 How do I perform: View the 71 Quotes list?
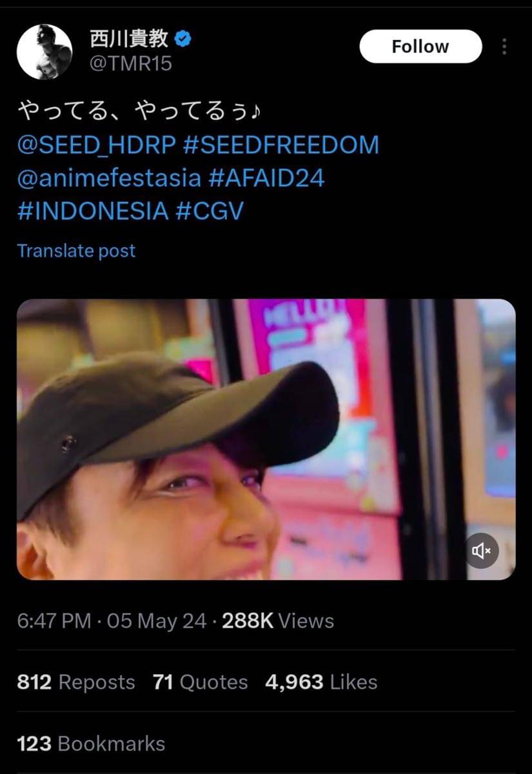pos(200,682)
